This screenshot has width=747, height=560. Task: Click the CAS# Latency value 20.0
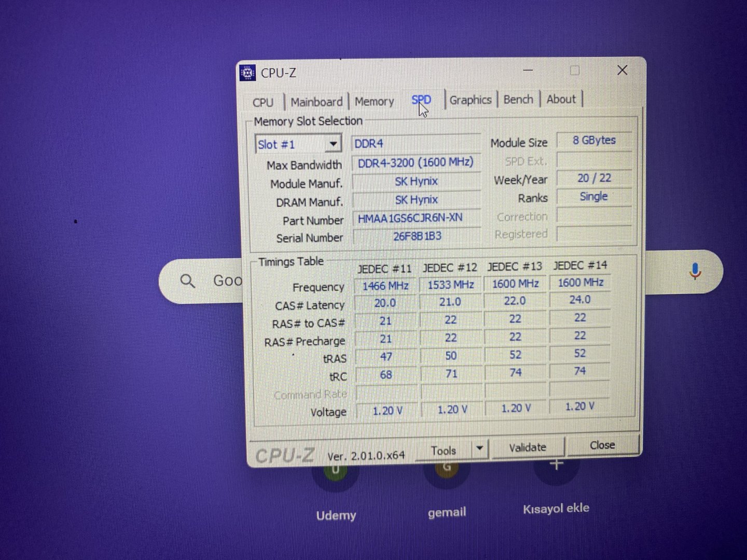tap(385, 303)
